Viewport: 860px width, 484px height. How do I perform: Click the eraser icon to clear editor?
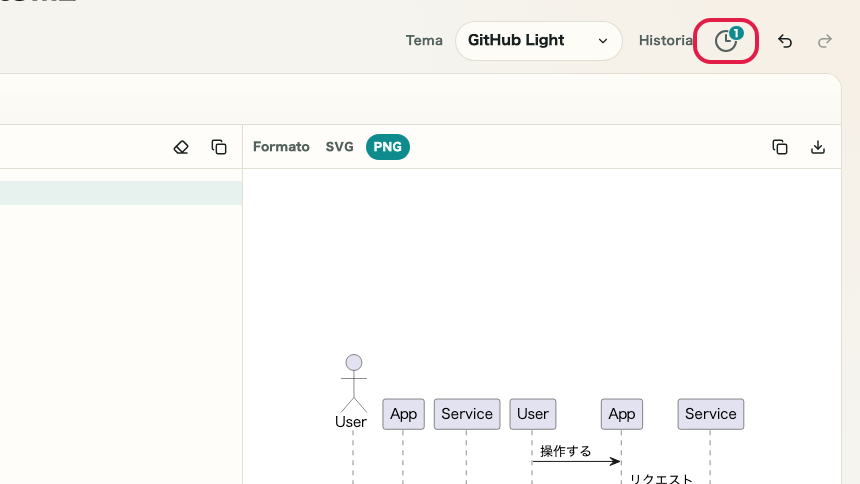[x=181, y=147]
